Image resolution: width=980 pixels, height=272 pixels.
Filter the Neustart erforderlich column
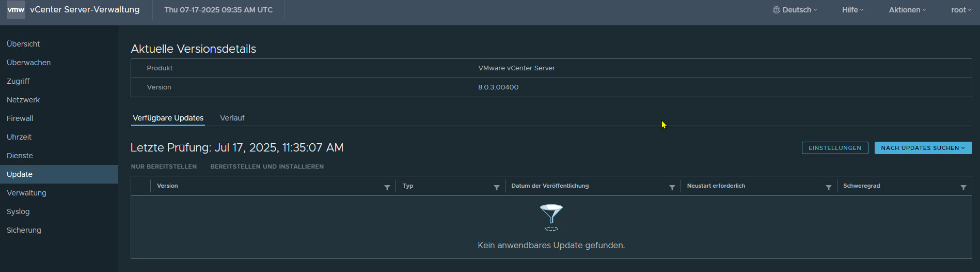pyautogui.click(x=828, y=187)
